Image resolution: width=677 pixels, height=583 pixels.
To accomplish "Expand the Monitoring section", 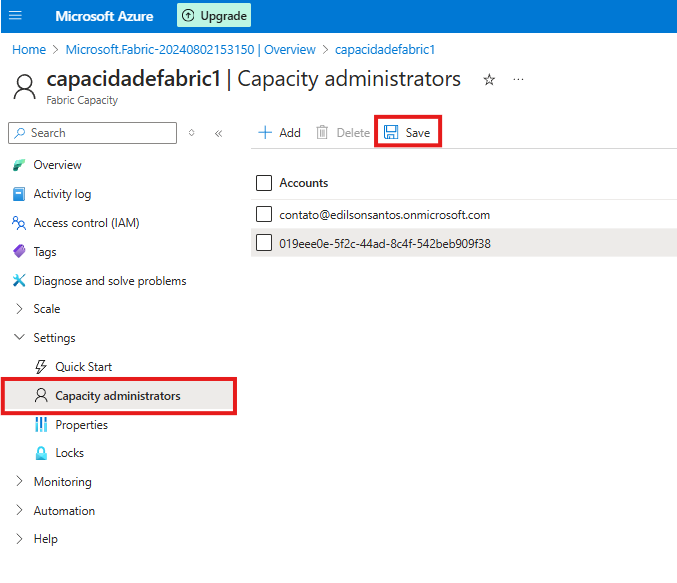I will (x=61, y=482).
